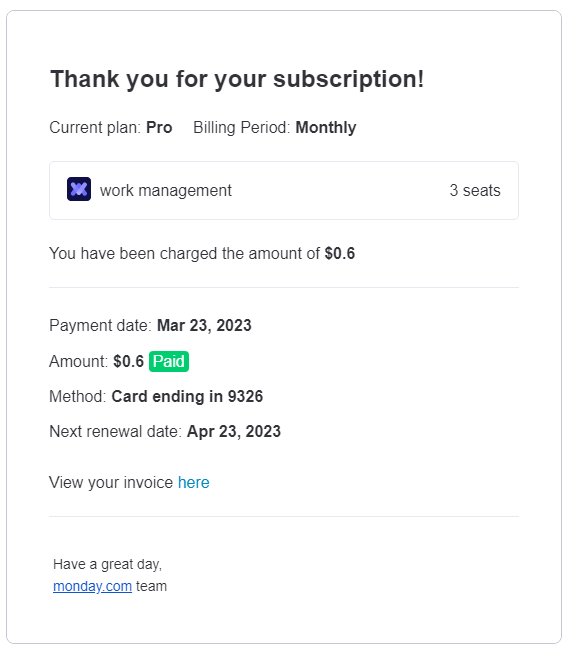
Task: Click the payment date 'Mar 23, 2023'
Action: (204, 326)
